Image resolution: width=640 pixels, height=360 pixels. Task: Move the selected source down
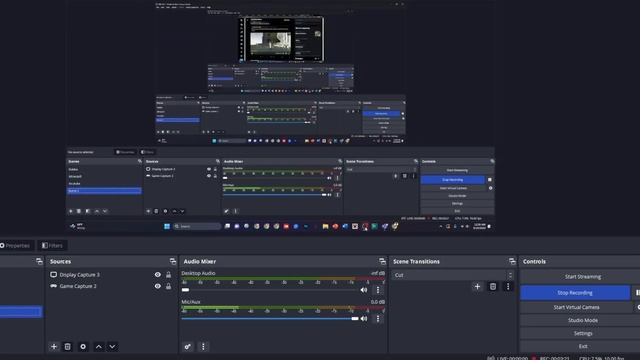coord(112,347)
